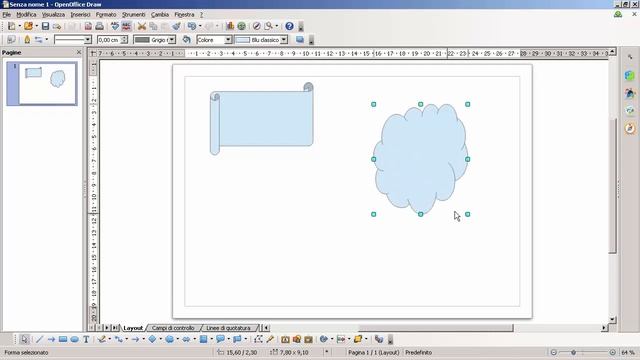Click the Print document icon
Viewport: 640px width, 360px height.
[99, 26]
